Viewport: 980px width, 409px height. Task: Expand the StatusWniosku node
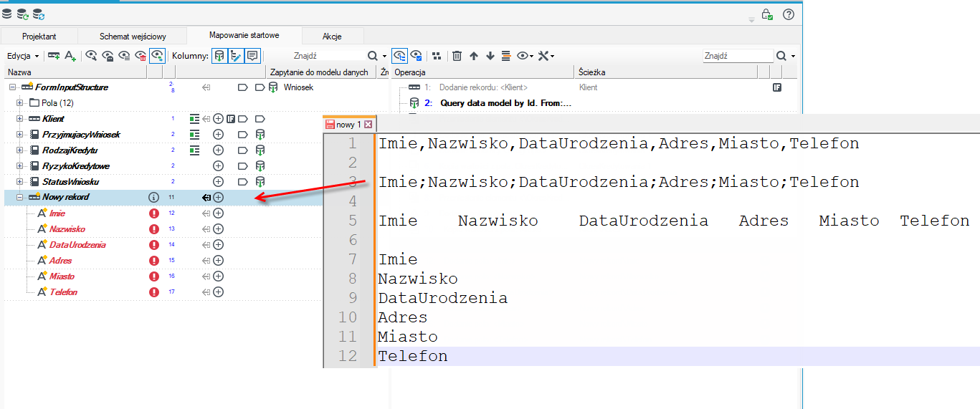[x=20, y=182]
